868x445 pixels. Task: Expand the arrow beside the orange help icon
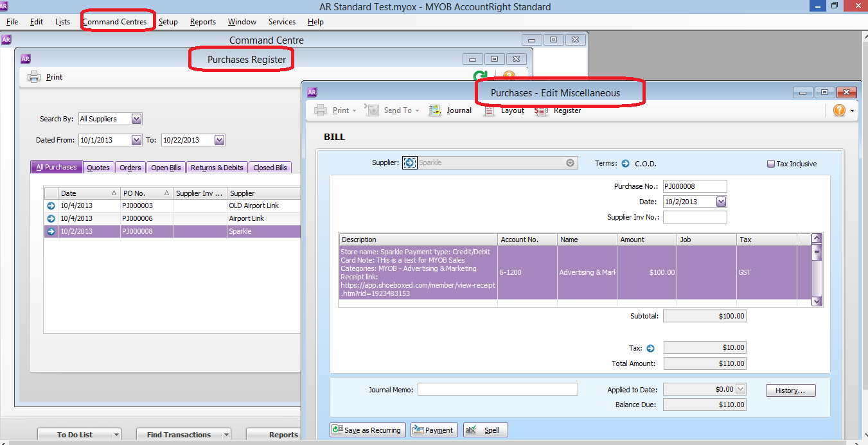852,110
